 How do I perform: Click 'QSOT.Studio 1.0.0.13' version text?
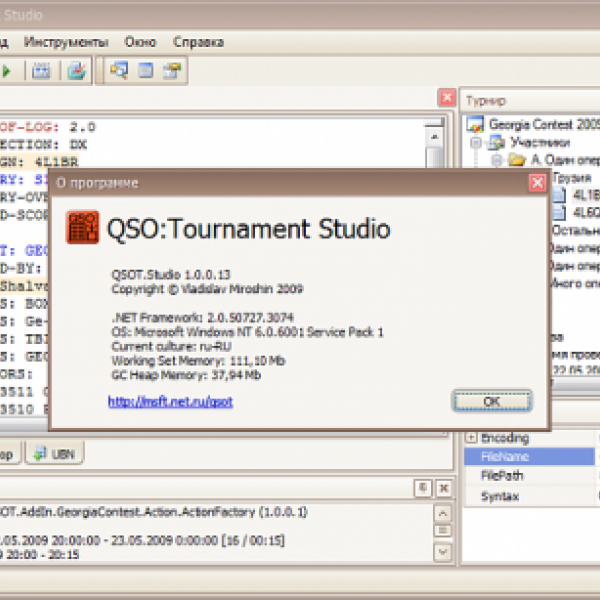click(x=171, y=275)
